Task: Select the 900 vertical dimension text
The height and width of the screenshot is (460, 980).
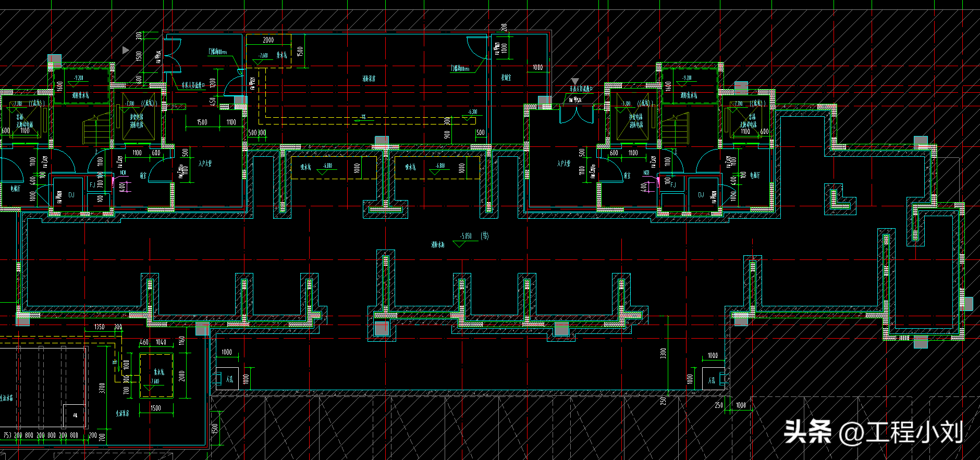Action: pyautogui.click(x=447, y=135)
